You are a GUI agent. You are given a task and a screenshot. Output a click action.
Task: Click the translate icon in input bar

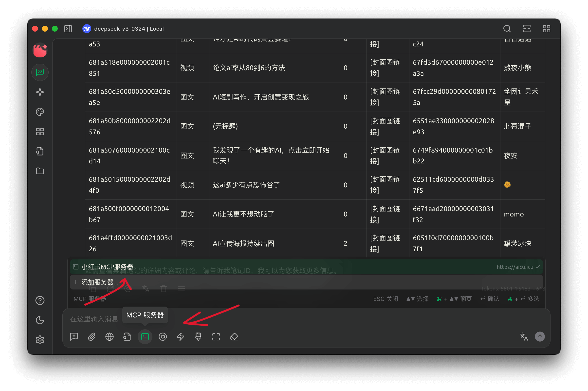(524, 337)
